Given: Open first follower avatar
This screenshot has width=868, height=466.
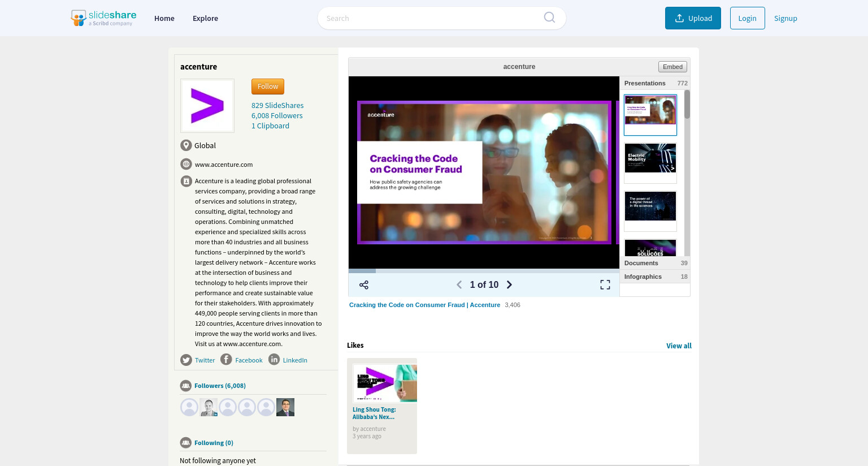Looking at the screenshot, I should click(x=189, y=407).
